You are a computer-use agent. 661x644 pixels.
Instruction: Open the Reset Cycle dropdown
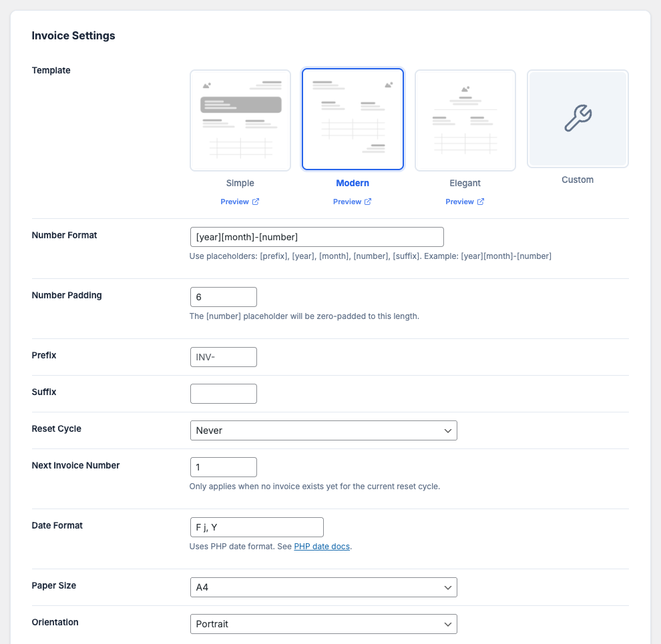(x=323, y=430)
